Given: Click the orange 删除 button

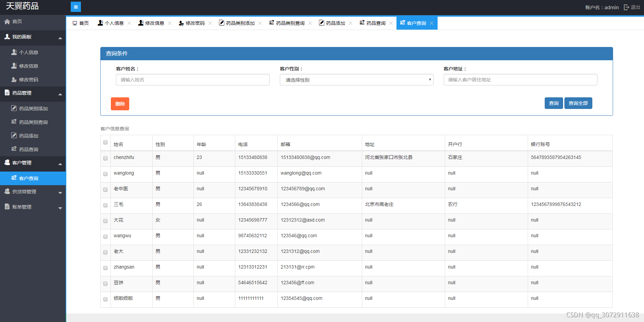Looking at the screenshot, I should 120,104.
